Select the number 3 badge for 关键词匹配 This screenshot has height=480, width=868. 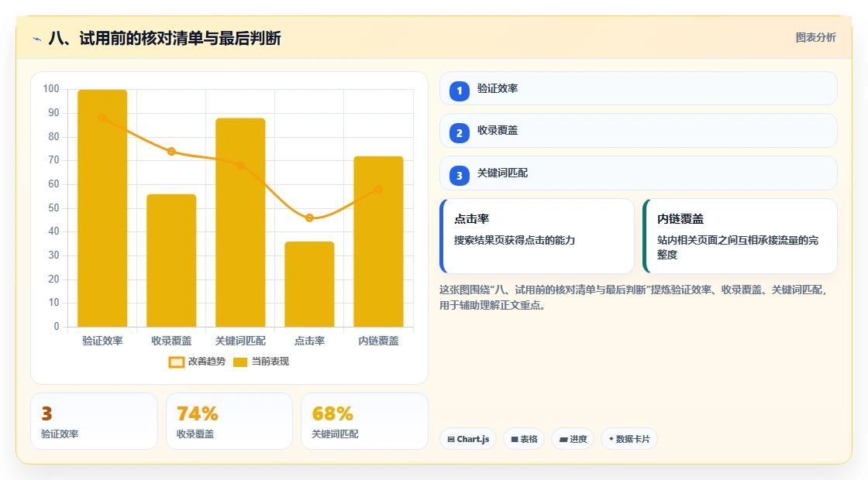pyautogui.click(x=459, y=175)
